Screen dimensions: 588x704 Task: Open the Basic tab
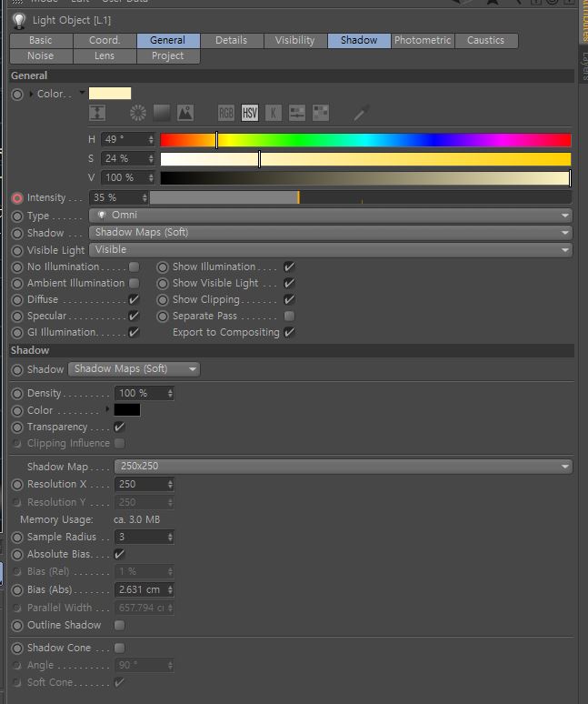(x=41, y=40)
